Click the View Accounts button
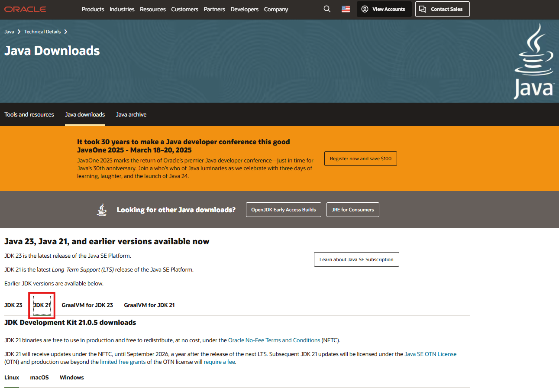Screen dimensions: 559x392 point(384,9)
